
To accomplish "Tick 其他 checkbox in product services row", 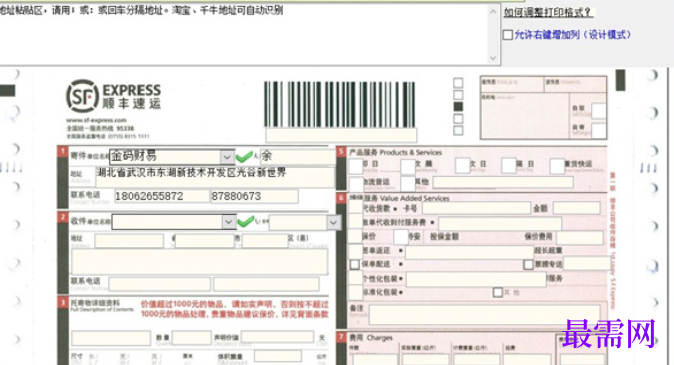I will [407, 183].
